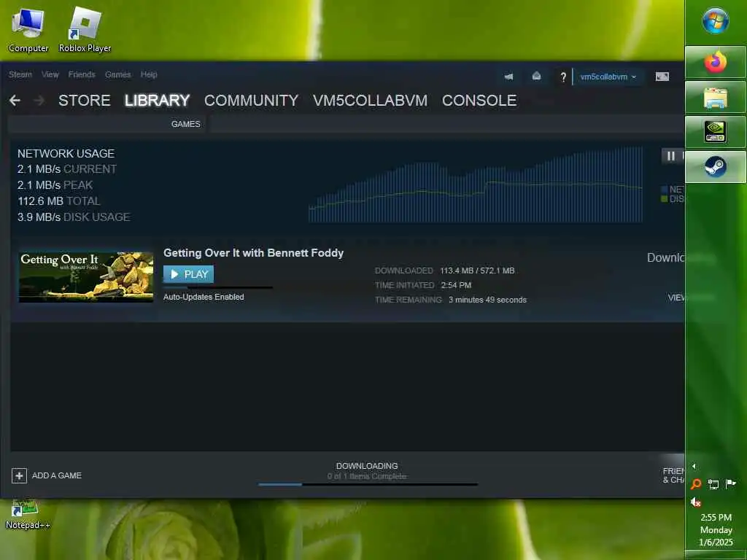This screenshot has height=560, width=747.
Task: Open the Steam menu
Action: 20,74
